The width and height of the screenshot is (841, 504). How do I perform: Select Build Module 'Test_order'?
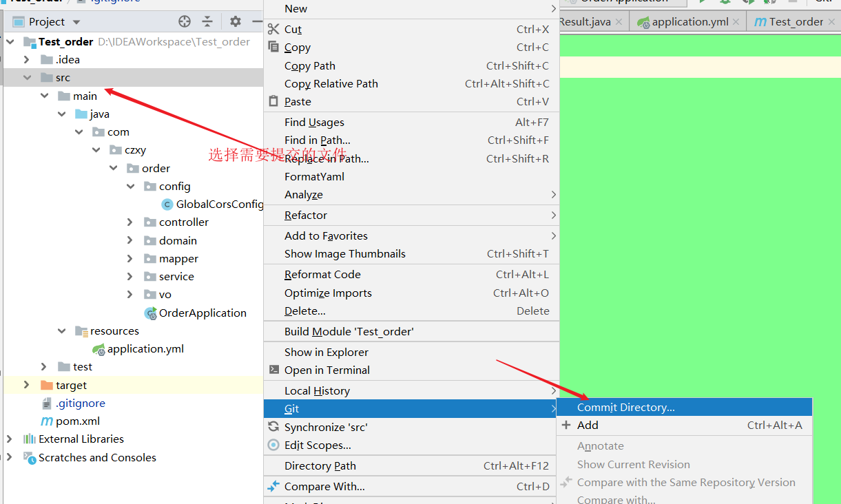click(x=411, y=331)
